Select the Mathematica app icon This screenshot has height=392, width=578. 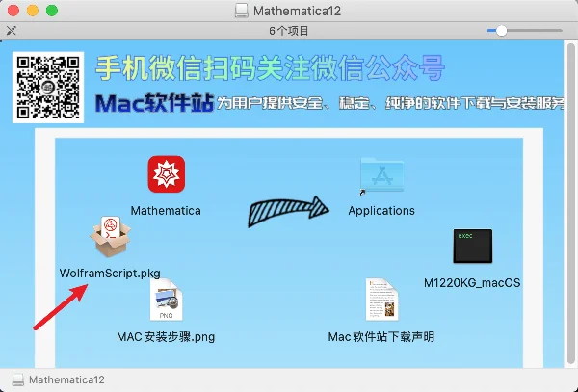[x=167, y=174]
